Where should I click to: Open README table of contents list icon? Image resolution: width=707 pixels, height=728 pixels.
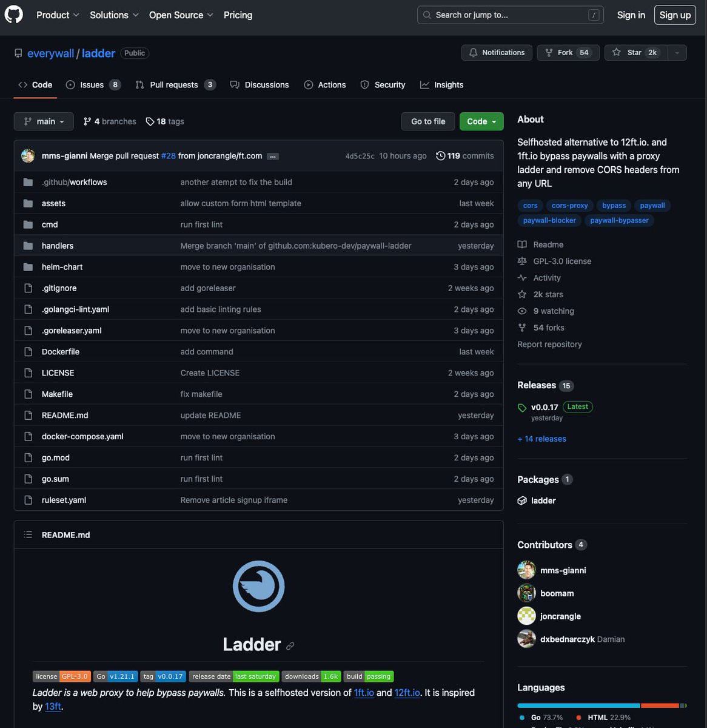pyautogui.click(x=28, y=534)
